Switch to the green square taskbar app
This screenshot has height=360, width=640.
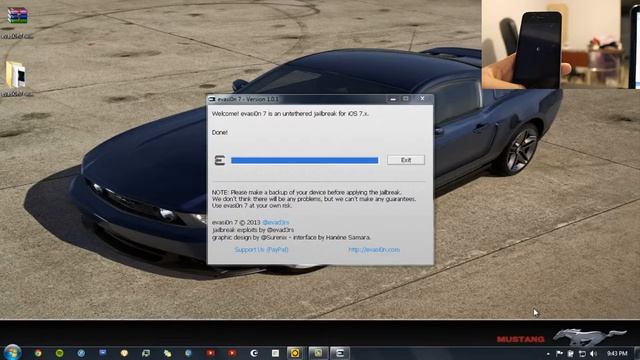[318, 353]
